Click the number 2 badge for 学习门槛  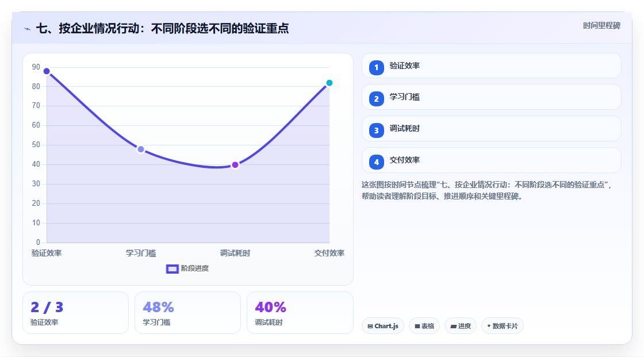[x=376, y=99]
